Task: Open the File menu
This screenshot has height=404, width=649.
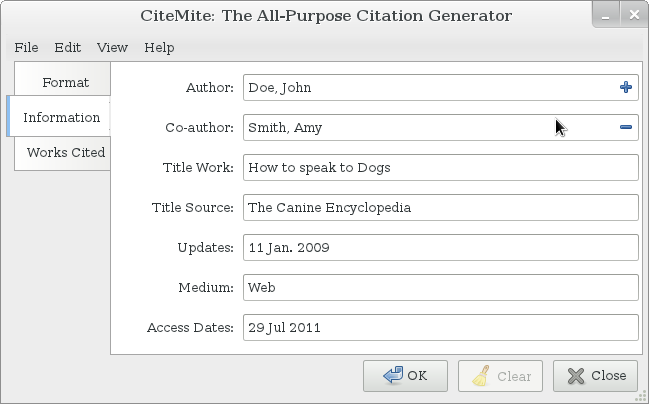Action: click(26, 47)
